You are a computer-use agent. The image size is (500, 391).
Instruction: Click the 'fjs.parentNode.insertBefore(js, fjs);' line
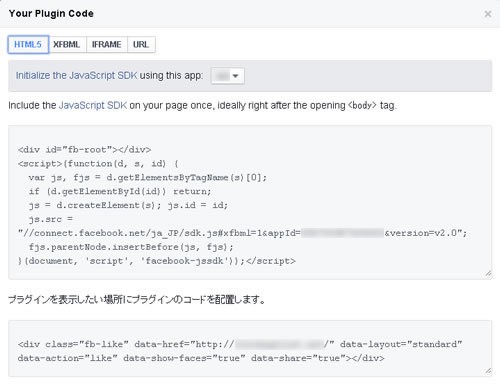[x=131, y=247]
